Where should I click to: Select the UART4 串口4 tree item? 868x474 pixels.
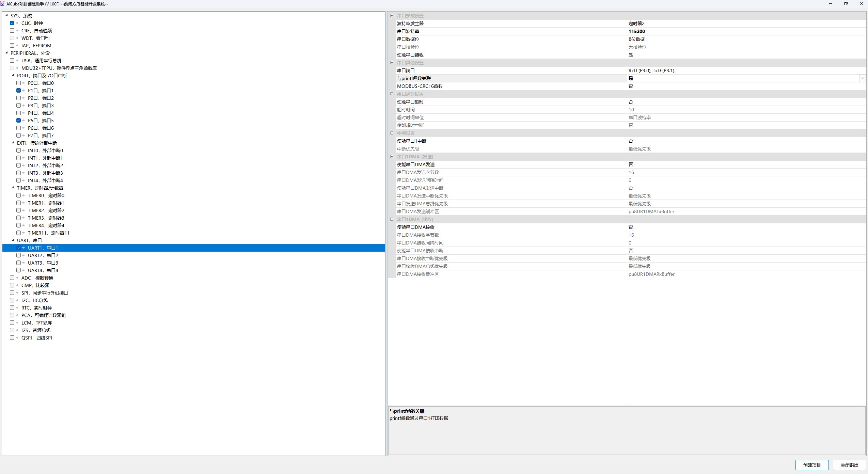(x=43, y=270)
